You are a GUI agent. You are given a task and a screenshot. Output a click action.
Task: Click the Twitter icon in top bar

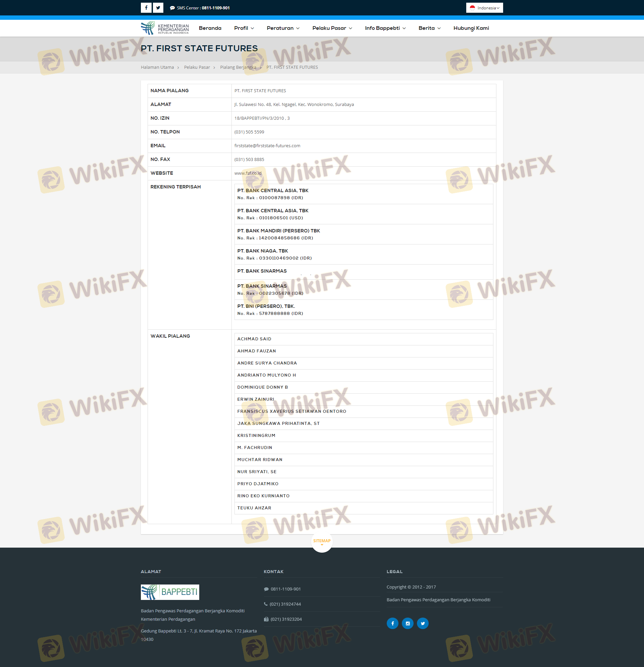[x=158, y=7]
